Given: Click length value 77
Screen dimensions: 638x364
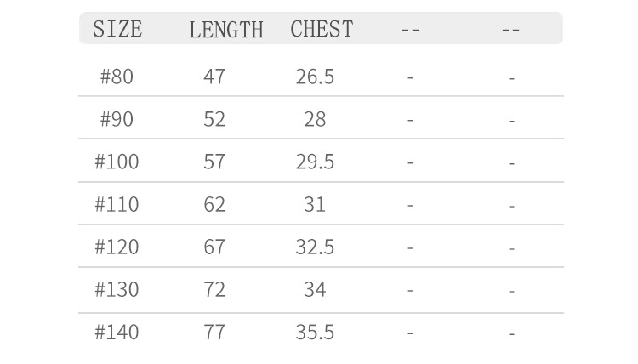Looking at the screenshot, I should (x=214, y=332).
